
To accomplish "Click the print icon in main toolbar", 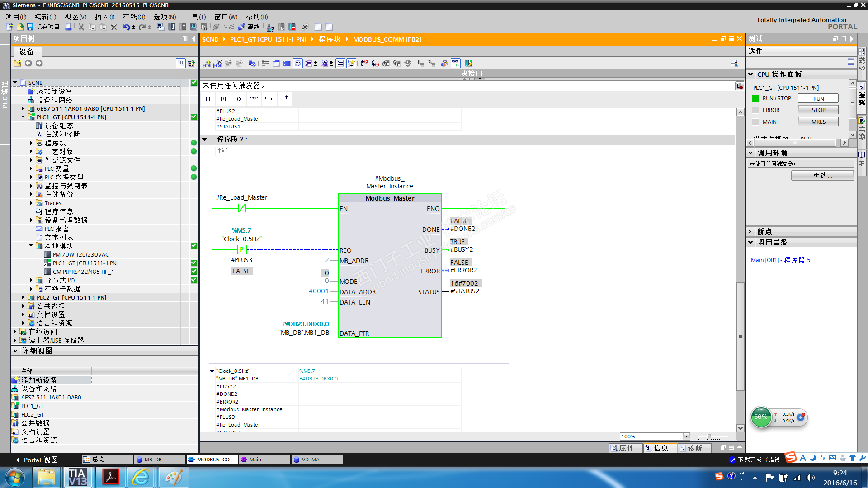I will [x=68, y=27].
